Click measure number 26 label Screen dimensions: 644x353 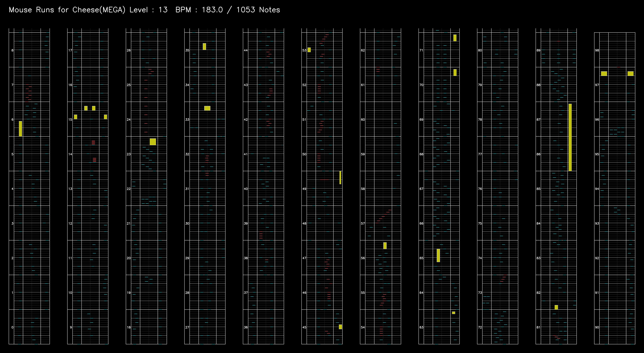[x=129, y=50]
